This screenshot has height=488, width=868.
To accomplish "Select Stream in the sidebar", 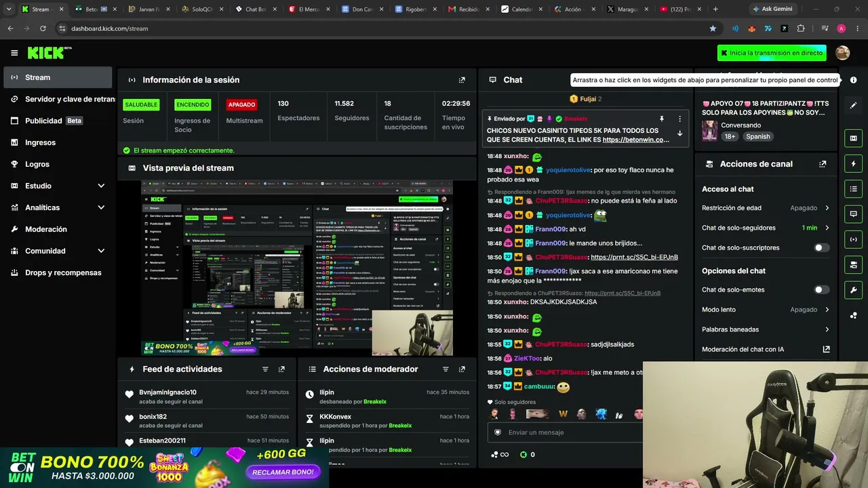I will tap(58, 77).
